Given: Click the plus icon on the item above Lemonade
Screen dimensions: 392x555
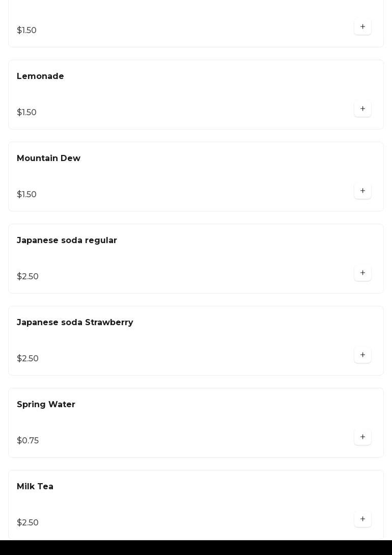Looking at the screenshot, I should (362, 27).
